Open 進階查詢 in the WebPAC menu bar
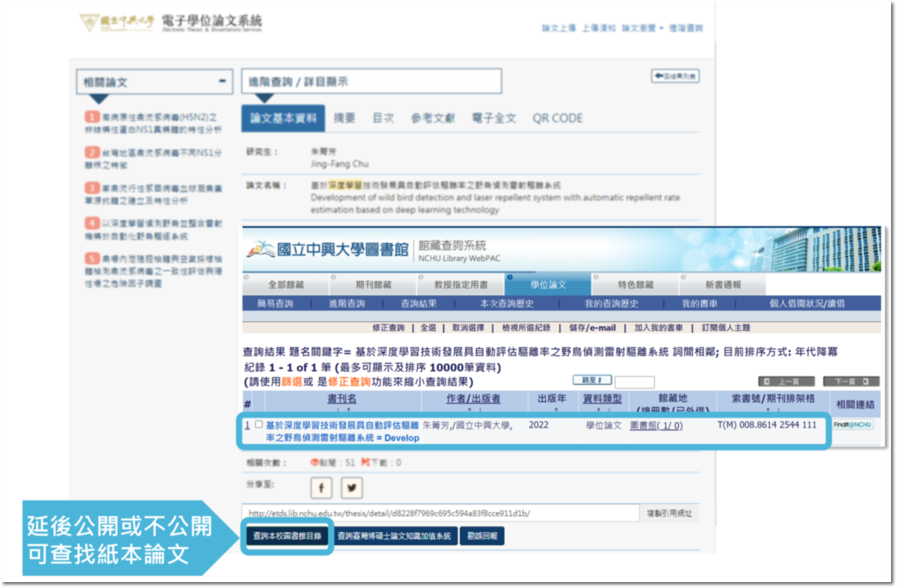This screenshot has height=588, width=897. pyautogui.click(x=347, y=303)
